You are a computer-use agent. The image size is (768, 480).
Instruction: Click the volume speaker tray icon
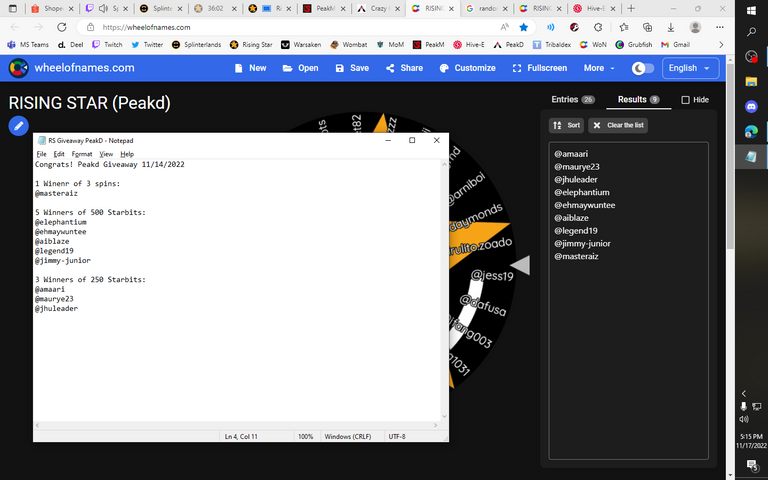click(x=744, y=419)
